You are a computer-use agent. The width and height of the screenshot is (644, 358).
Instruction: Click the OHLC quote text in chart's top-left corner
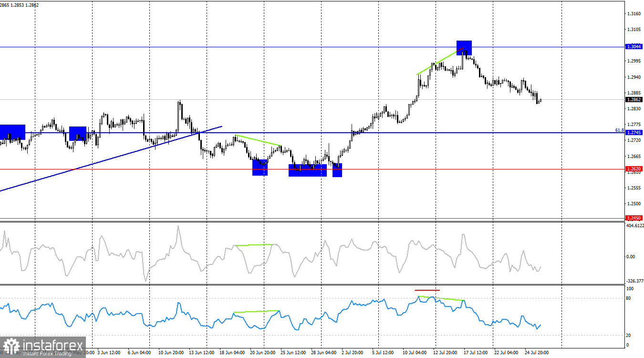20,5
